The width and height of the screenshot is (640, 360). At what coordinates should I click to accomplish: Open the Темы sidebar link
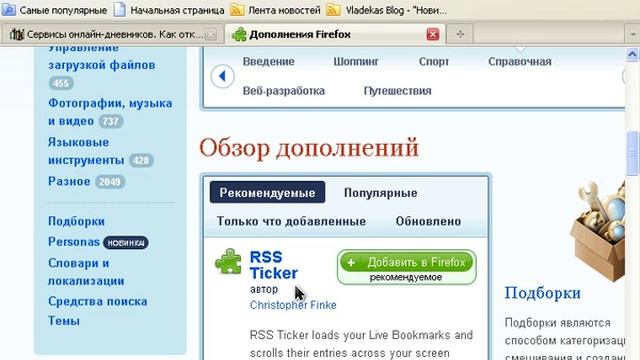pyautogui.click(x=64, y=320)
